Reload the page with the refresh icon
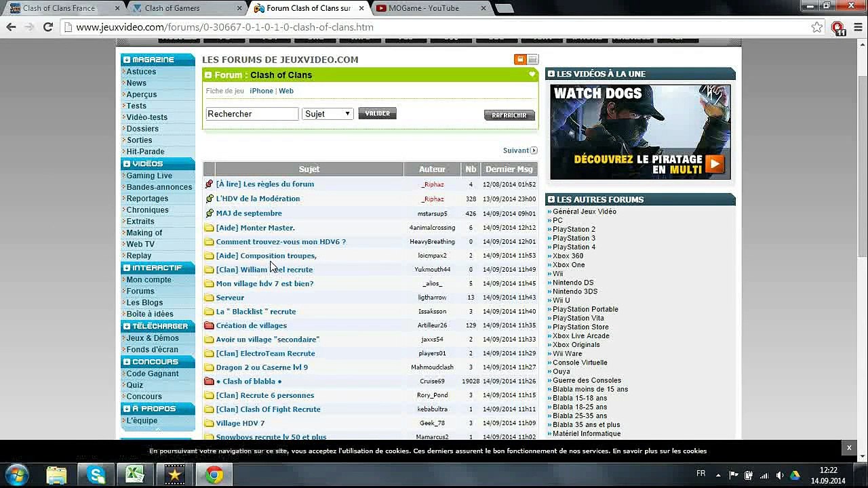 pos(47,27)
